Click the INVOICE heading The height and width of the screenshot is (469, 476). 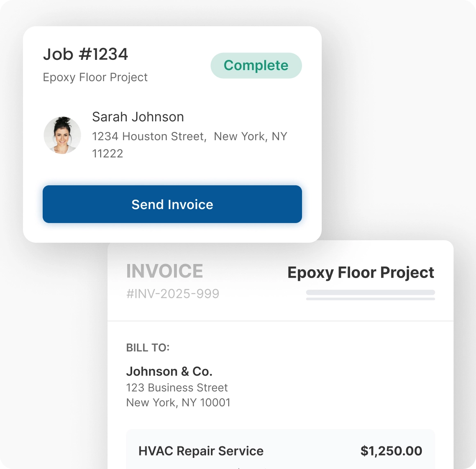pyautogui.click(x=165, y=271)
